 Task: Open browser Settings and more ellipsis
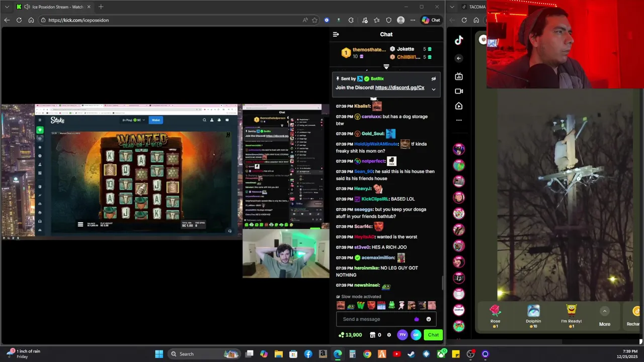[x=413, y=20]
